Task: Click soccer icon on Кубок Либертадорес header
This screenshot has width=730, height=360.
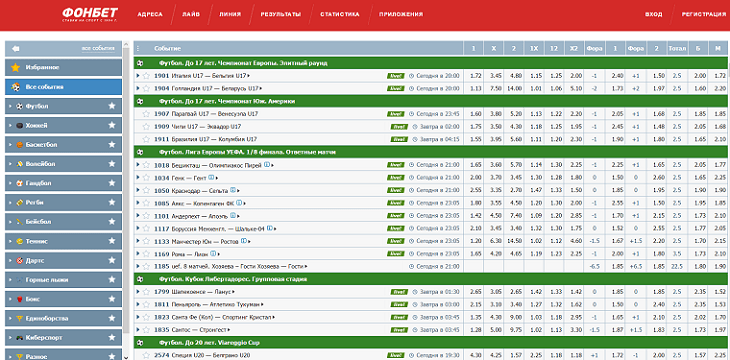Action: point(140,279)
